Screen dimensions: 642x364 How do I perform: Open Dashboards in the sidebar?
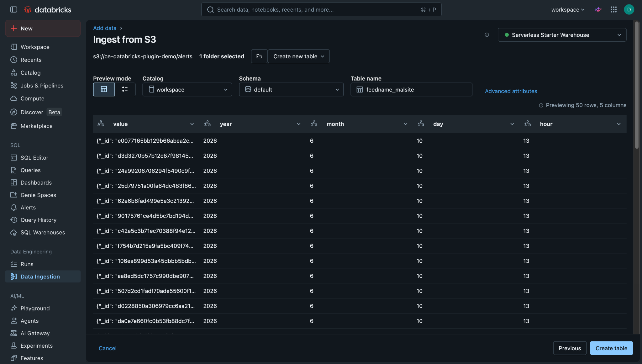point(43,183)
